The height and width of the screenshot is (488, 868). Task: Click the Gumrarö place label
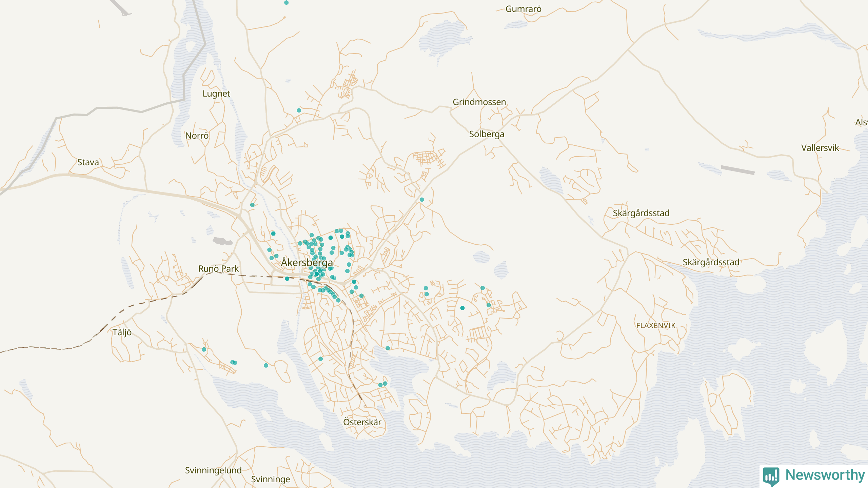pyautogui.click(x=523, y=9)
